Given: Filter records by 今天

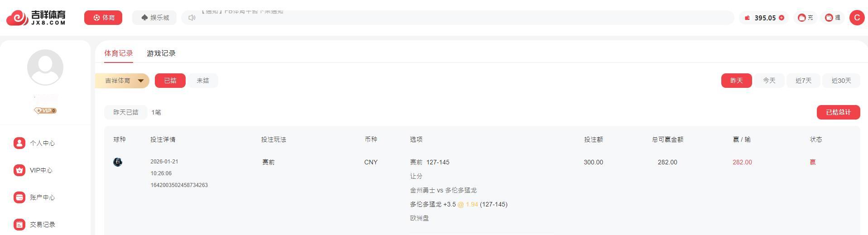Looking at the screenshot, I should (x=769, y=81).
